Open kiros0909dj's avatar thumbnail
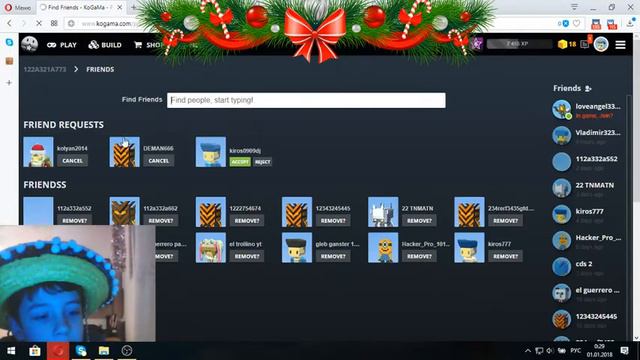The image size is (640, 360). pyautogui.click(x=211, y=152)
